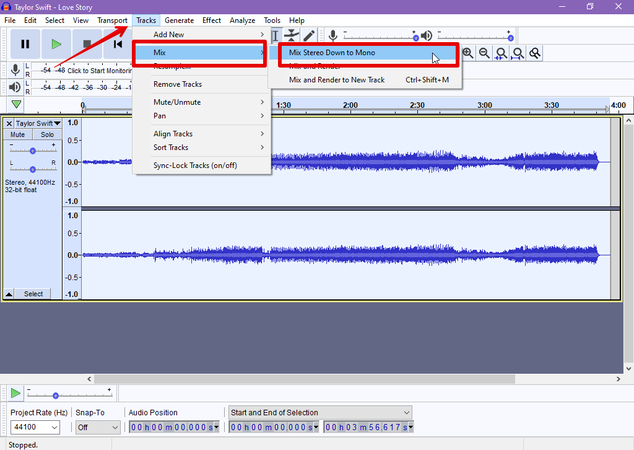The width and height of the screenshot is (634, 450).
Task: Adjust the track gain slider
Action: click(x=33, y=151)
